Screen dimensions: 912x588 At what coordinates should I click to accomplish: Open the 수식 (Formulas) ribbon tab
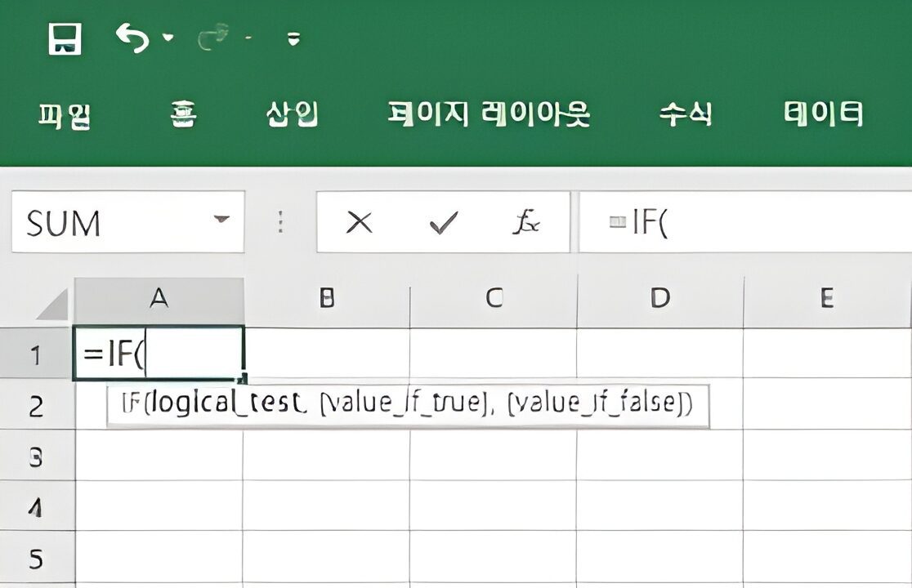(685, 114)
